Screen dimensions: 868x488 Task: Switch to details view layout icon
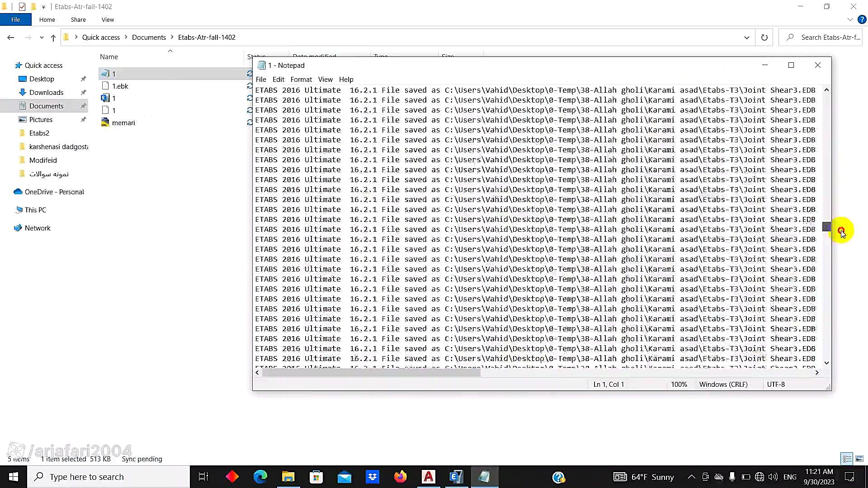click(847, 459)
